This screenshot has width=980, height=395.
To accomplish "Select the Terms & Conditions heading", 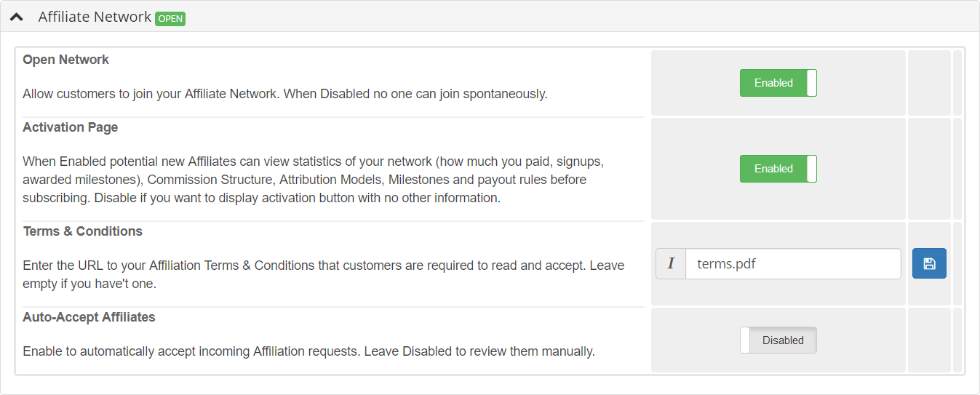I will [82, 231].
